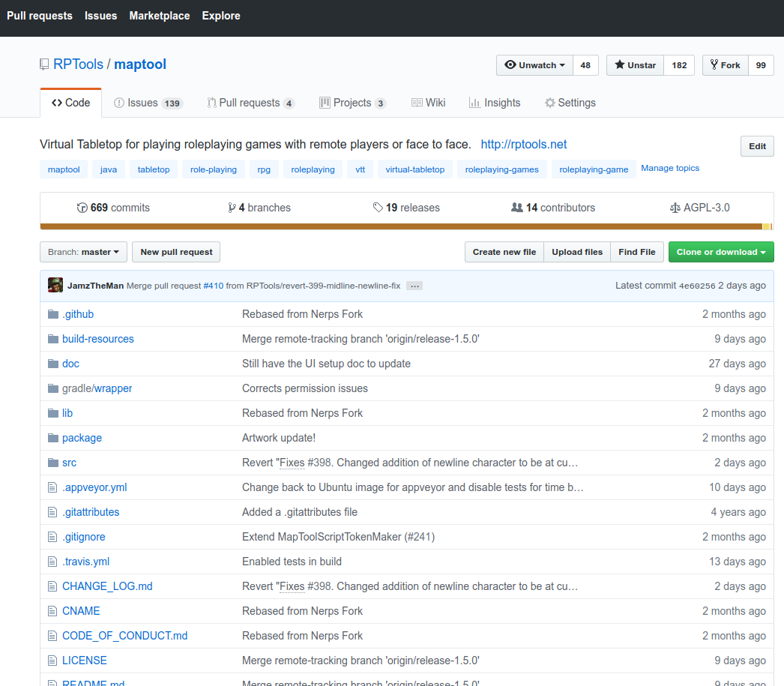This screenshot has width=784, height=686.
Task: Click the 182 stargazers count
Action: [679, 65]
